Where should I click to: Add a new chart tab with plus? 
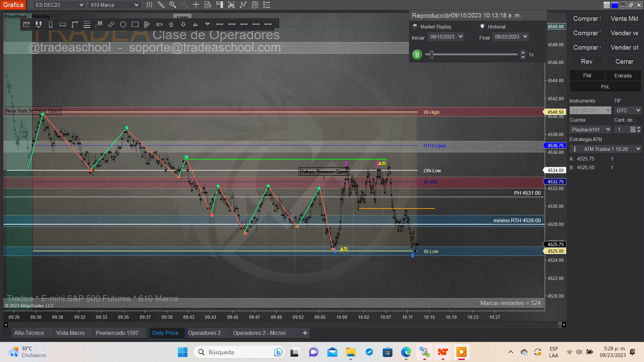tap(305, 333)
